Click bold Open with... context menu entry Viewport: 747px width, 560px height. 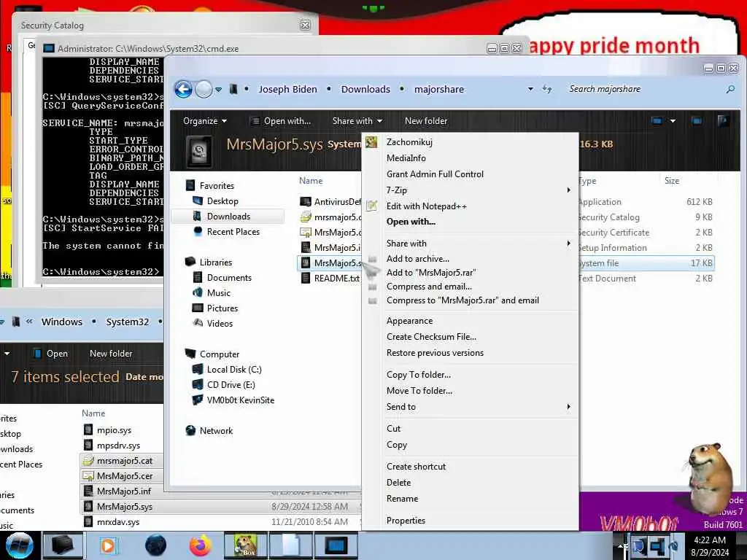tap(471, 222)
